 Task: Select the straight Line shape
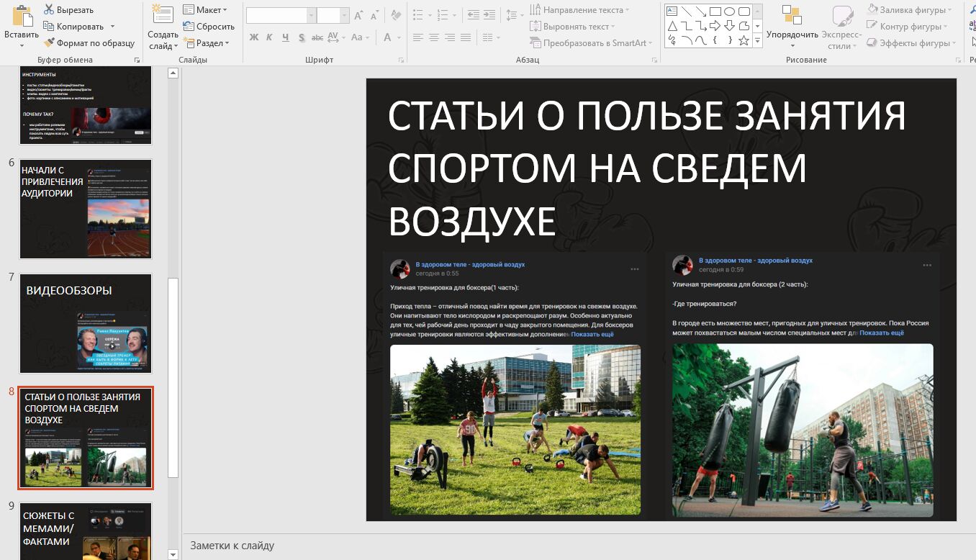[687, 11]
